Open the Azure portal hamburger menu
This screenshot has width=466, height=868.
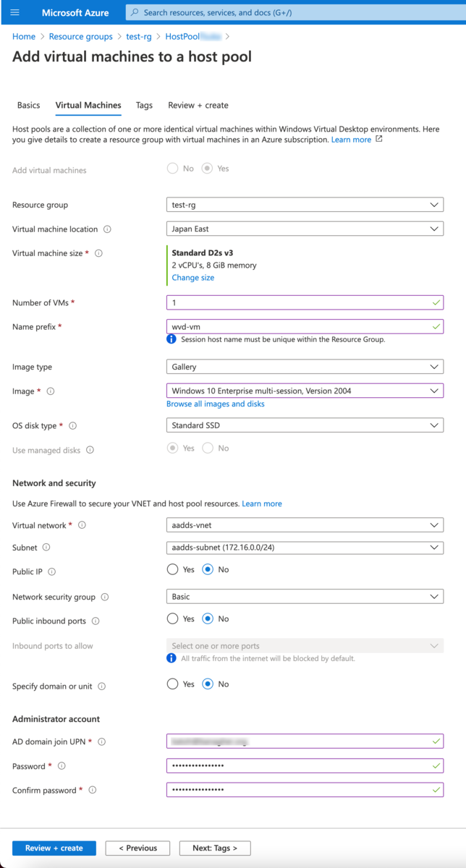(x=16, y=13)
